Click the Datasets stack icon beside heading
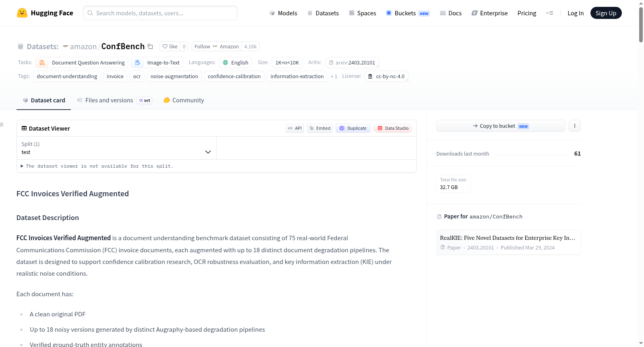Image resolution: width=644 pixels, height=347 pixels. (x=21, y=46)
